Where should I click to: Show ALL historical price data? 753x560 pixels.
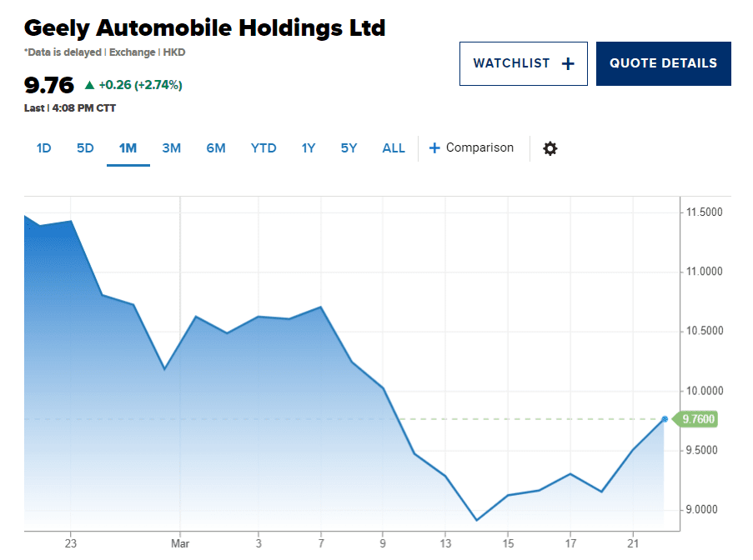[x=394, y=148]
